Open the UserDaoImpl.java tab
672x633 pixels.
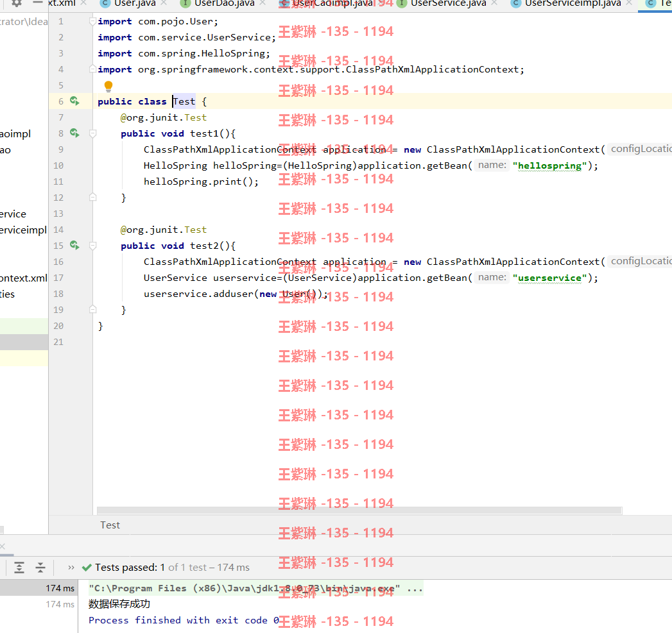tap(332, 3)
